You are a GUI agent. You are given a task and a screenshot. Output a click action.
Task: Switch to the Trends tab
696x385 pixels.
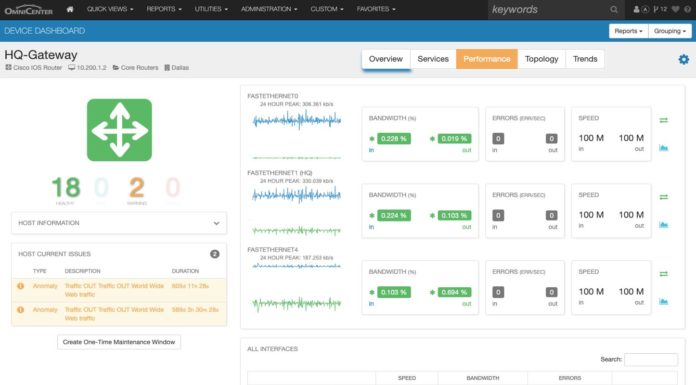pos(585,59)
